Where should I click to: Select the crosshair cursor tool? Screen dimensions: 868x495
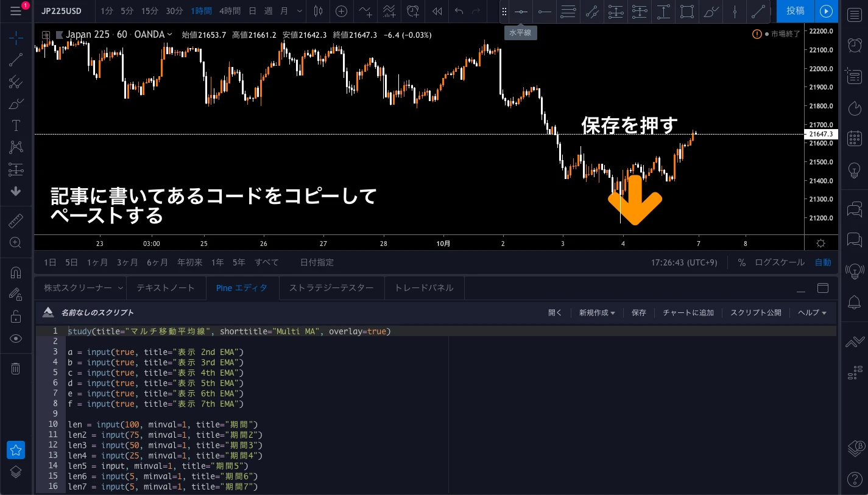point(16,38)
